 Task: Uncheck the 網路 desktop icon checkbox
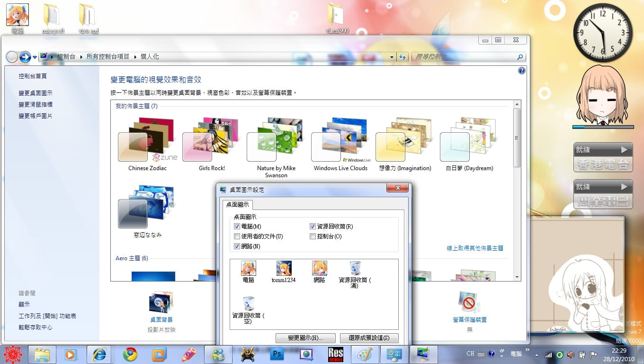237,246
